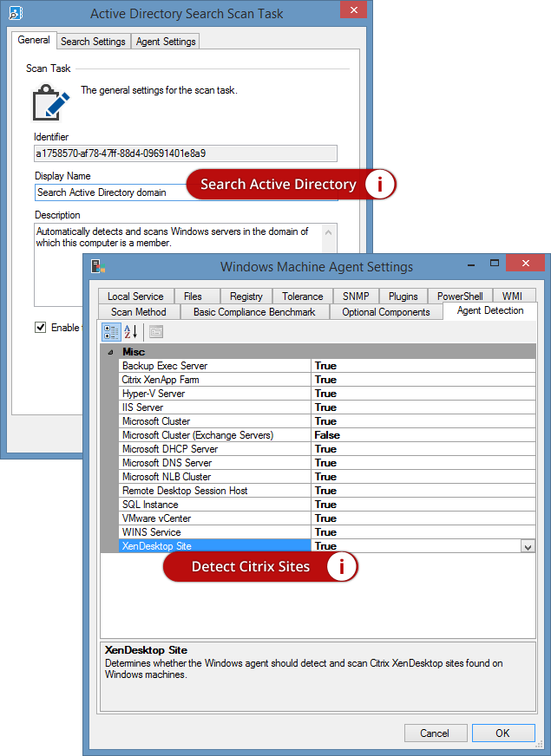This screenshot has width=551, height=756.
Task: Select the WINS Service property
Action: click(214, 532)
